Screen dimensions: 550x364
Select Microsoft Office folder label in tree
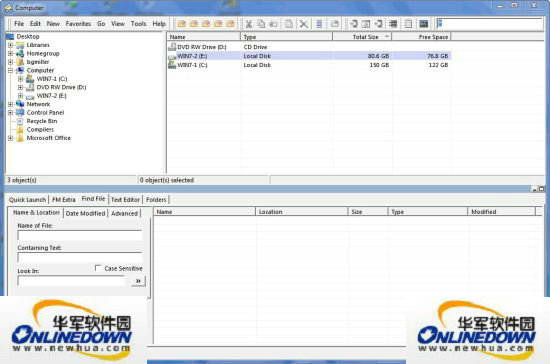point(48,138)
